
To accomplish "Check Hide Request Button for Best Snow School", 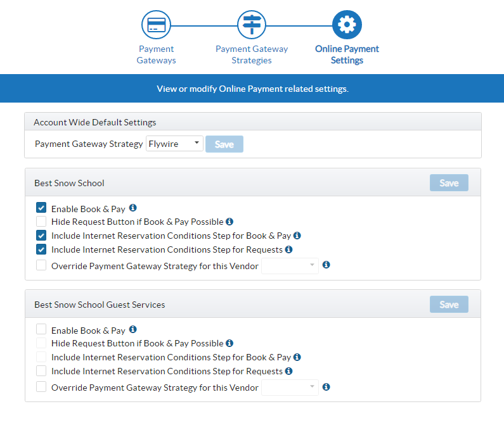I will [x=41, y=222].
